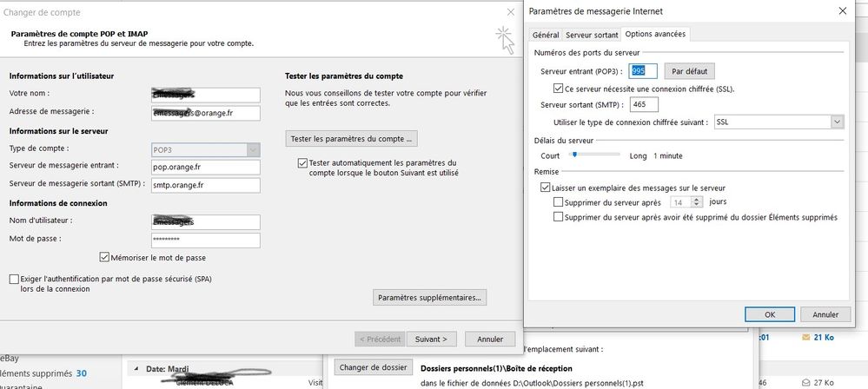Toggle SSL required connection checkbox
This screenshot has height=389, width=868.
click(558, 88)
